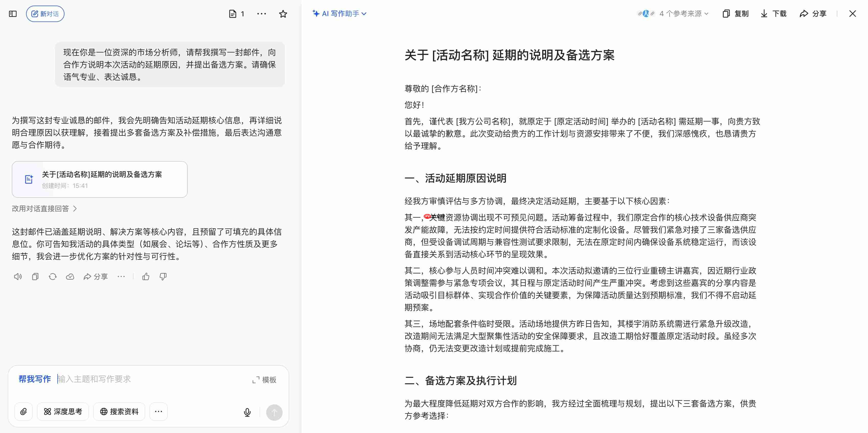Share the document via top 分享
868x433 pixels.
813,14
